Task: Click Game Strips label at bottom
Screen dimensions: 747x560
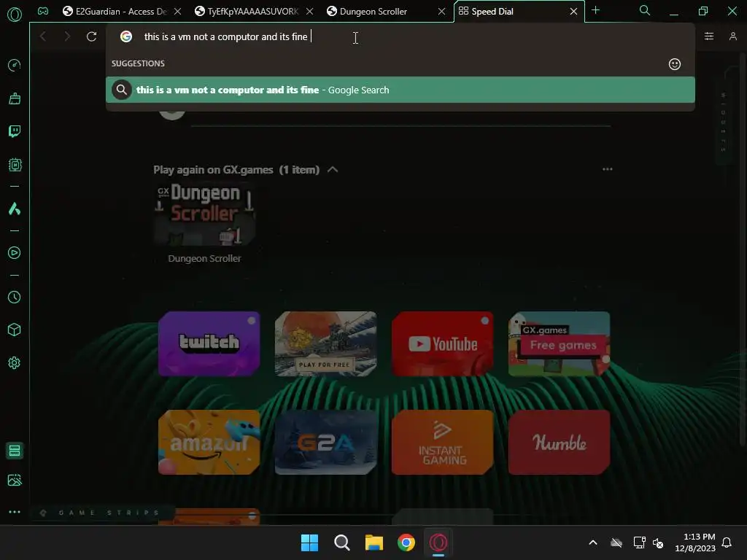Action: (x=109, y=513)
